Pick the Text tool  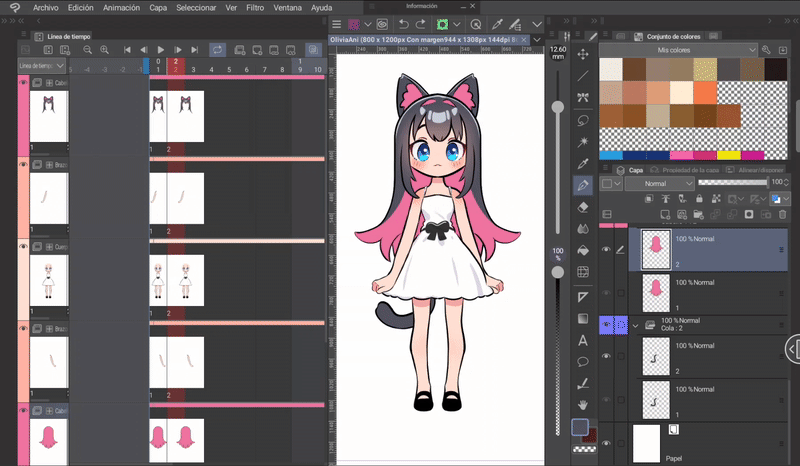[583, 340]
